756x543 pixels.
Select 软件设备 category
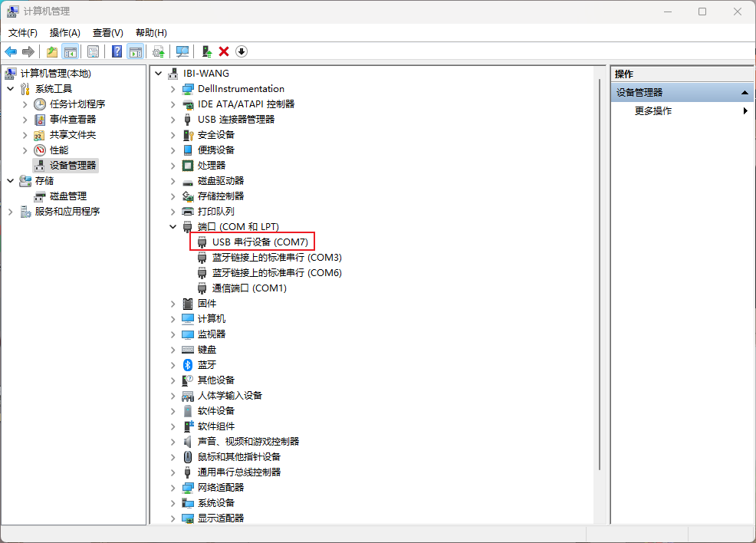[216, 411]
